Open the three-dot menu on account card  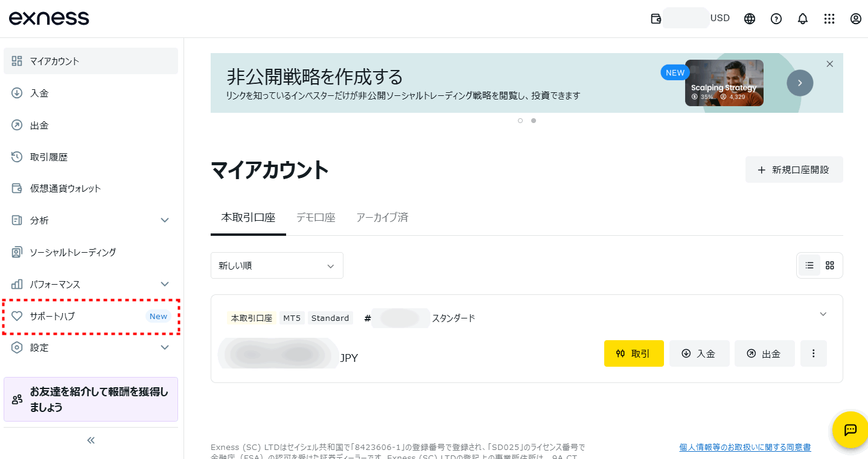click(x=813, y=353)
